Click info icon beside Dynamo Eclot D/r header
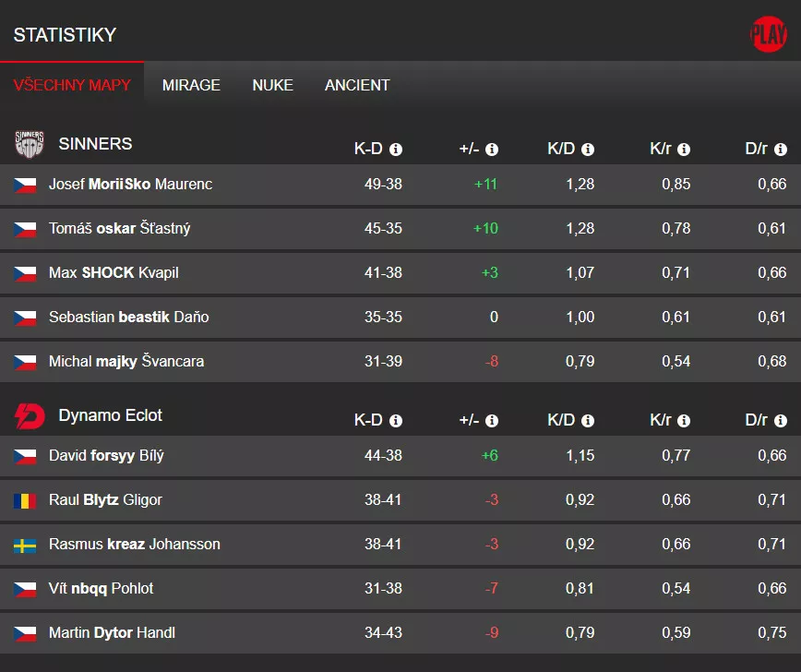 (x=780, y=421)
